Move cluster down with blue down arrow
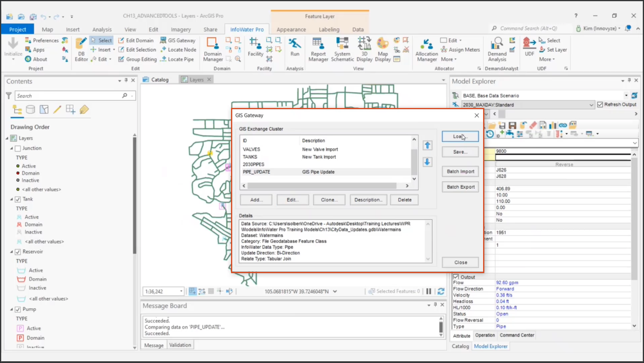The image size is (644, 363). click(x=427, y=162)
